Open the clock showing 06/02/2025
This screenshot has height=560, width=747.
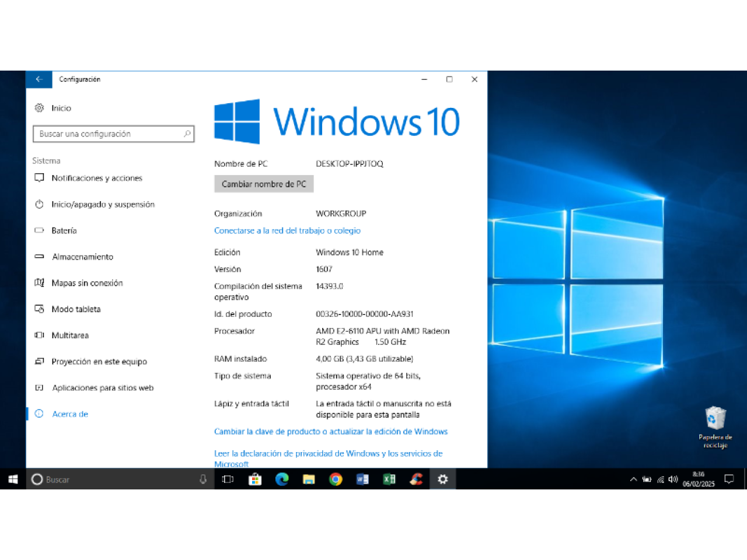click(699, 479)
